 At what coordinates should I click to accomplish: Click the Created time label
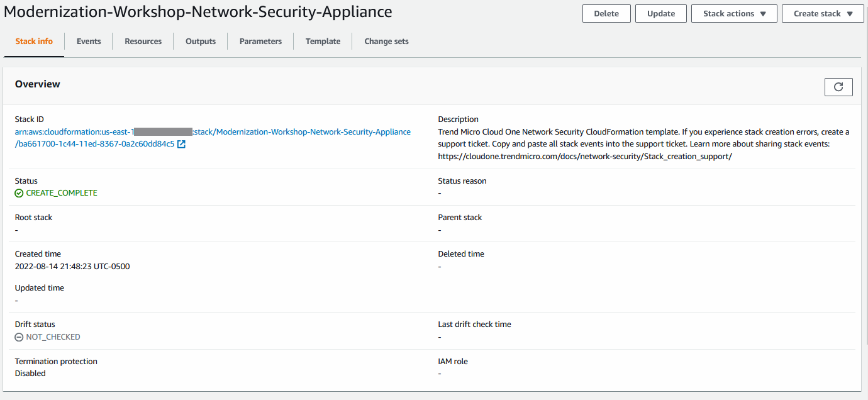(38, 254)
